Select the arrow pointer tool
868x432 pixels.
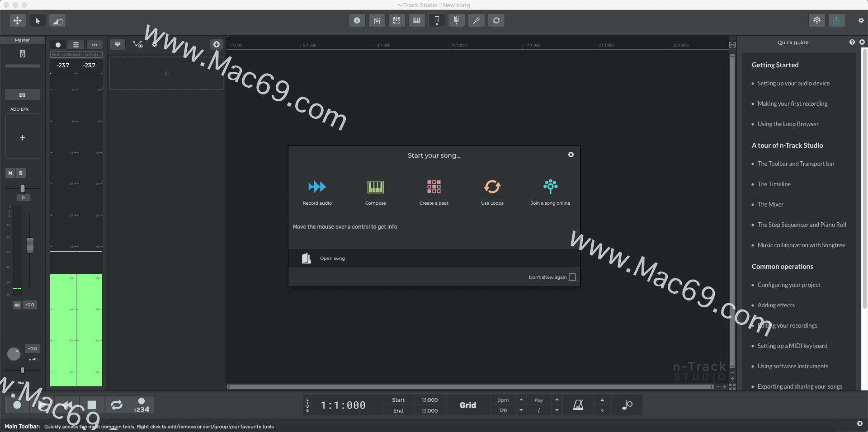pyautogui.click(x=38, y=20)
